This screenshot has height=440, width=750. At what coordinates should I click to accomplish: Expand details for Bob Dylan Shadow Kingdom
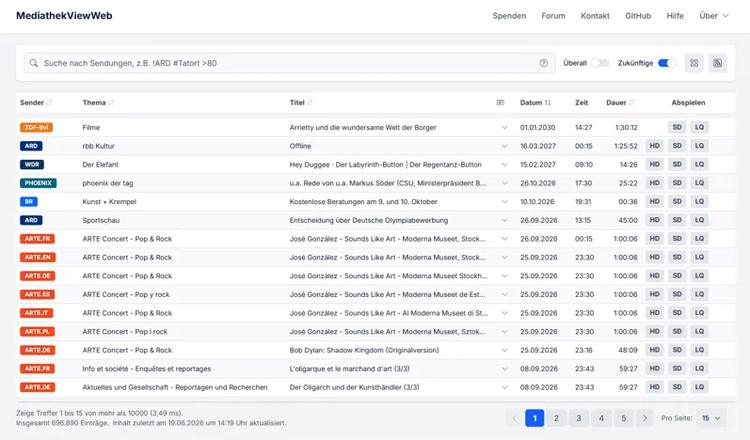pos(504,351)
